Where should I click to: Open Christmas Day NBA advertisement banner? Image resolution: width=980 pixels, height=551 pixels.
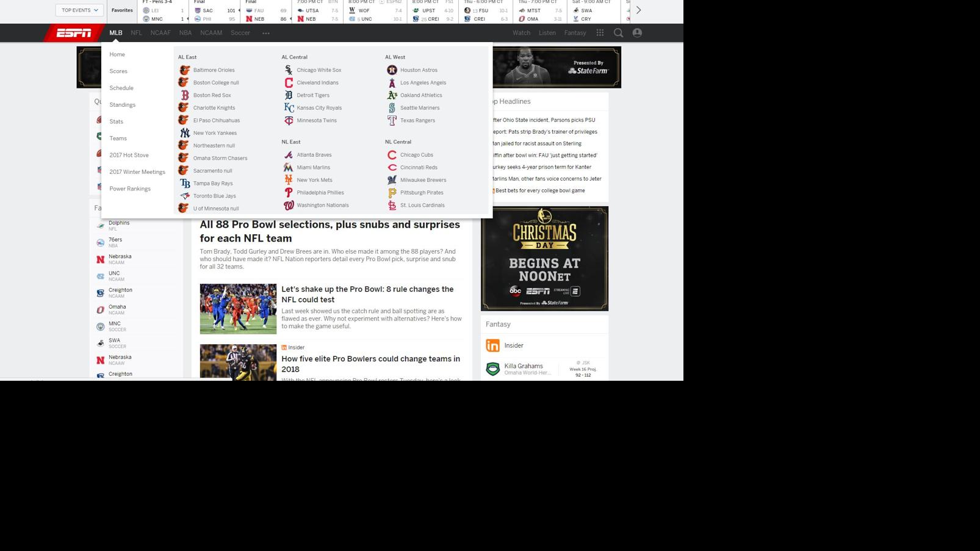(544, 259)
